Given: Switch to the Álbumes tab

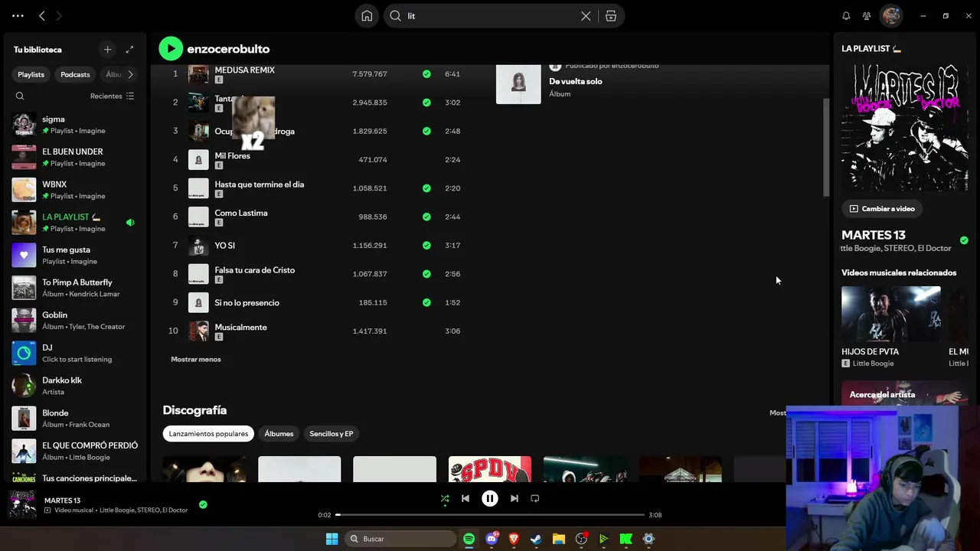Looking at the screenshot, I should pos(279,434).
